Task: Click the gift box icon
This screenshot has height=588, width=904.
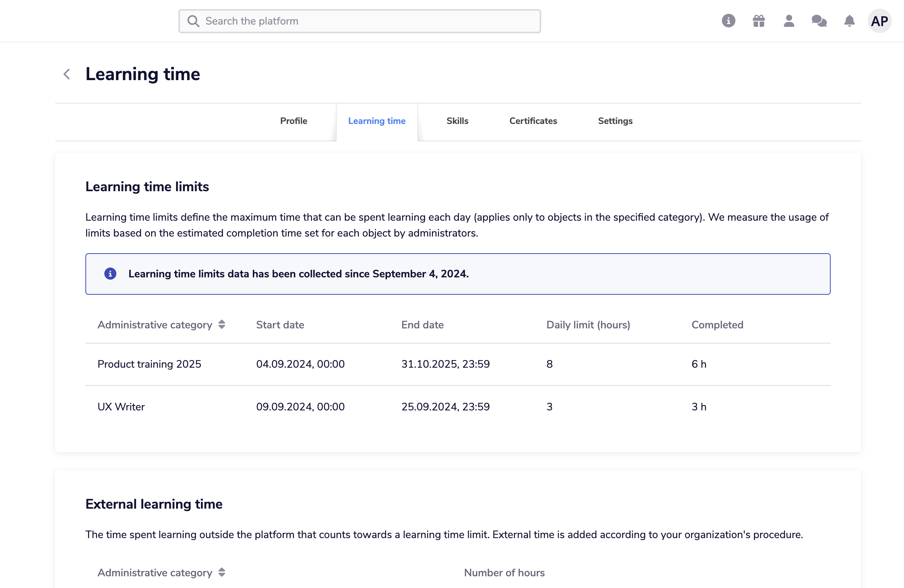Action: click(x=758, y=21)
